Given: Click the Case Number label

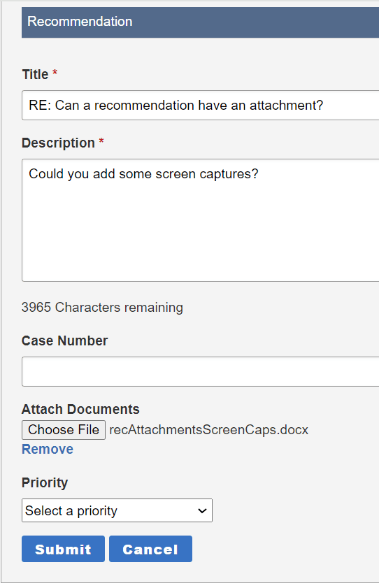Looking at the screenshot, I should [65, 341].
